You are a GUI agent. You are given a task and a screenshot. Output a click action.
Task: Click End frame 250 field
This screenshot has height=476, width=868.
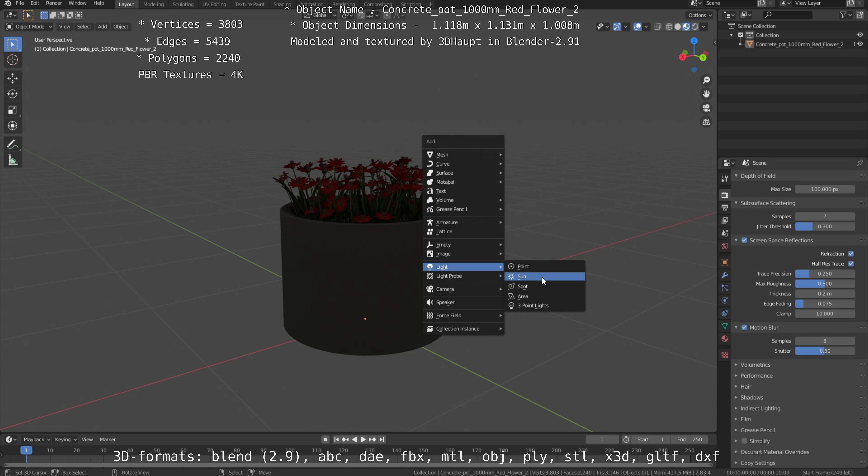(x=689, y=440)
